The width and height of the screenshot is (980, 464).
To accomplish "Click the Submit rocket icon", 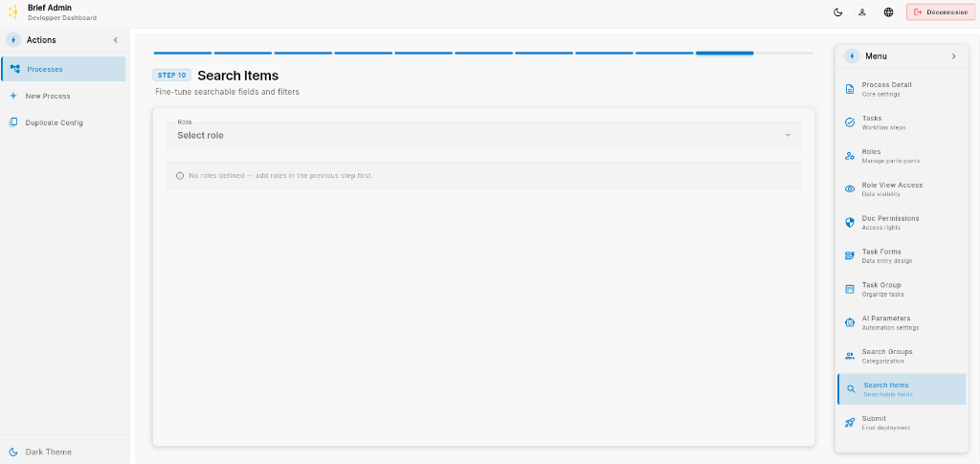I will click(850, 423).
